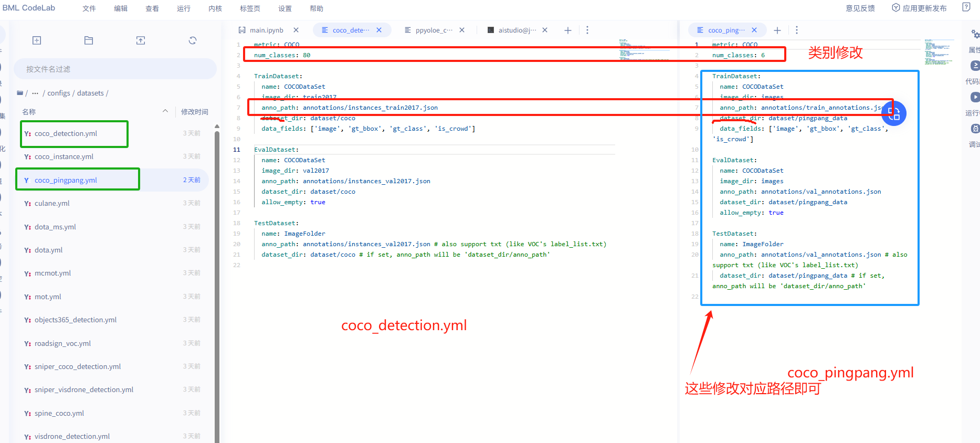
Task: Click the new file plus icon
Action: coord(37,40)
